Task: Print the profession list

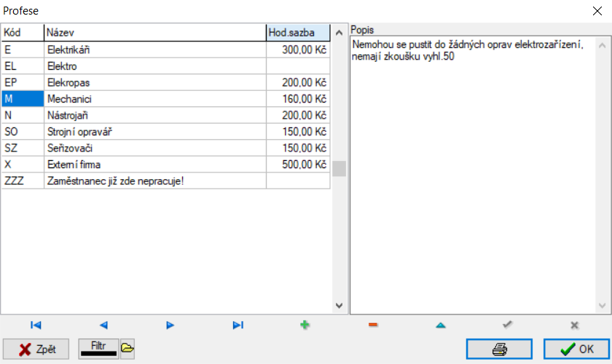Action: click(x=499, y=349)
